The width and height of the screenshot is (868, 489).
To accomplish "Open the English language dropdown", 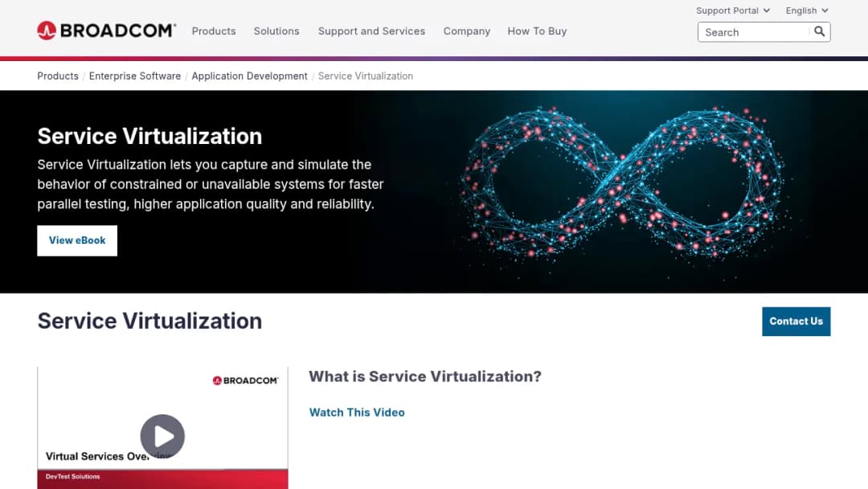I will [807, 10].
